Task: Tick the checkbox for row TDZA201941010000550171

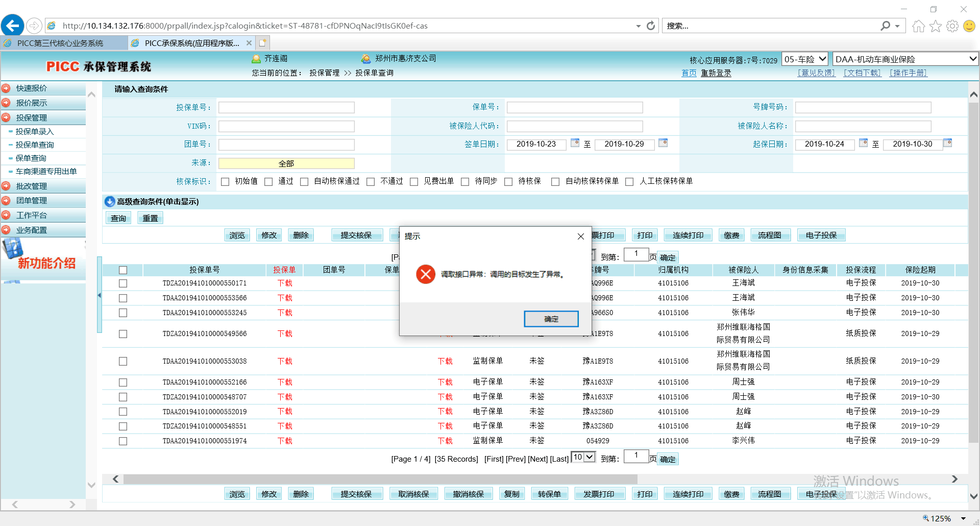Action: tap(123, 283)
